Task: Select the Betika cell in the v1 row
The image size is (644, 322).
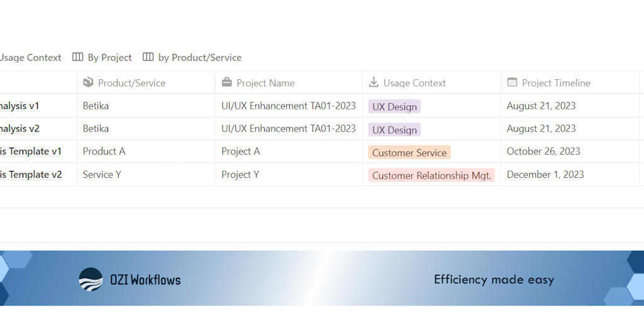Action: pyautogui.click(x=146, y=106)
